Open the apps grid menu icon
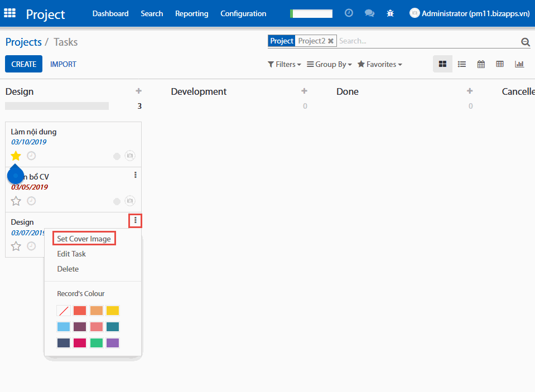535x392 pixels. (x=10, y=13)
